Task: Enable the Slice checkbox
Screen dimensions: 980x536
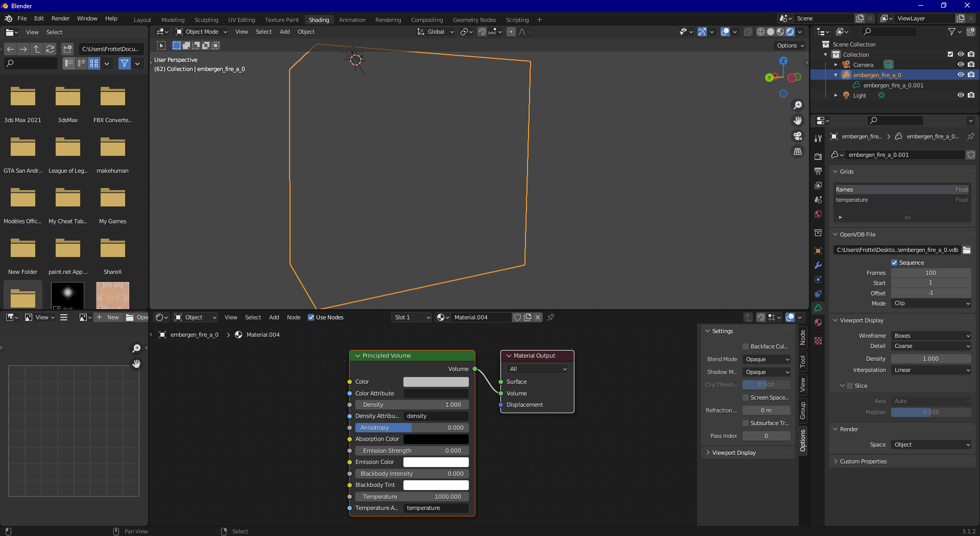Action: [x=850, y=386]
